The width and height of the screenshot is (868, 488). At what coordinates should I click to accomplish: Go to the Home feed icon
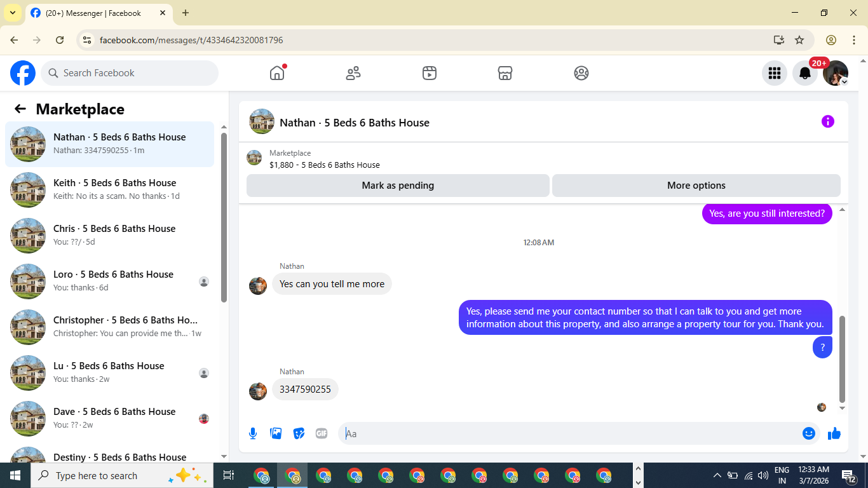pos(277,73)
